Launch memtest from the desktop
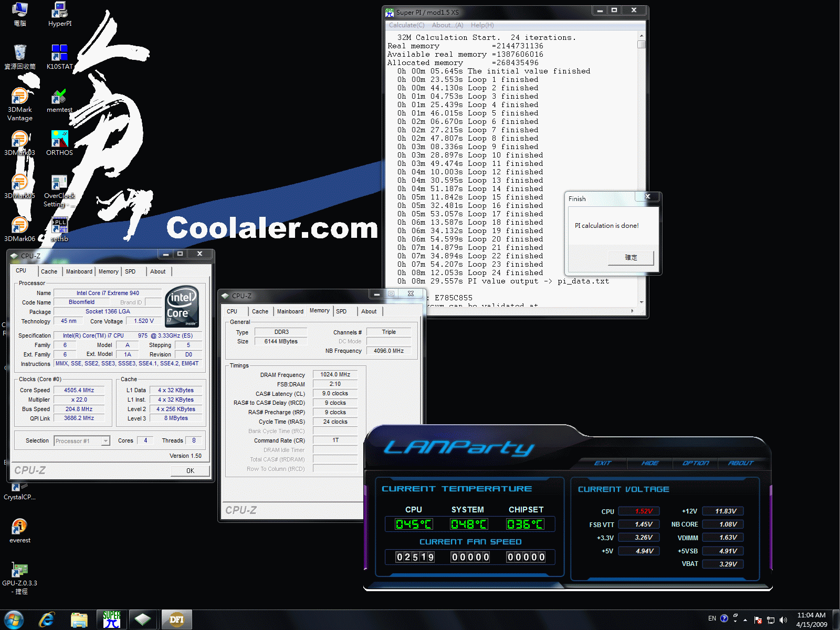Viewport: 840px width, 630px height. pyautogui.click(x=59, y=100)
